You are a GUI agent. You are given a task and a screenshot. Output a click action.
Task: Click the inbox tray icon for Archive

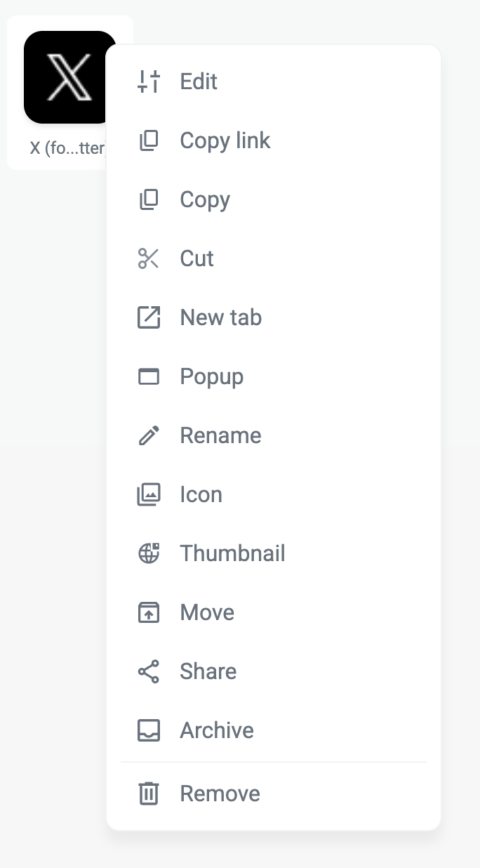[149, 731]
